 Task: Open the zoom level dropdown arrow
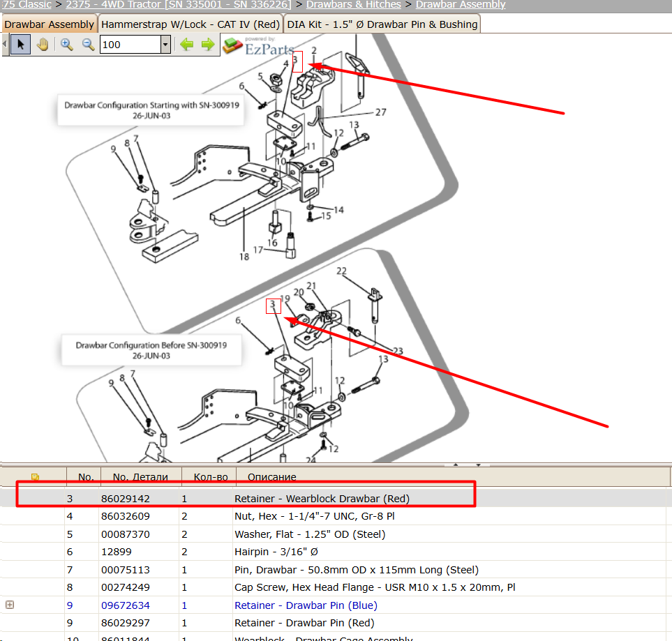click(x=165, y=45)
